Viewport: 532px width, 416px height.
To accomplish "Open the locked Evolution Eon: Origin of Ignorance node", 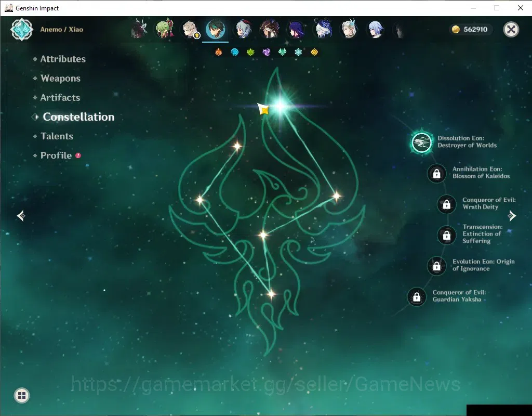I will tap(436, 266).
